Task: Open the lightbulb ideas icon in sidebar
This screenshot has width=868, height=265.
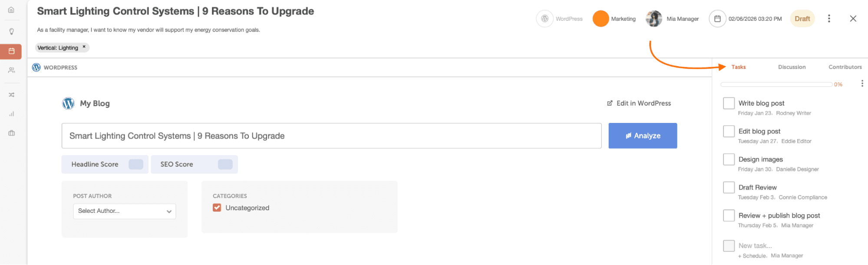Action: [11, 31]
